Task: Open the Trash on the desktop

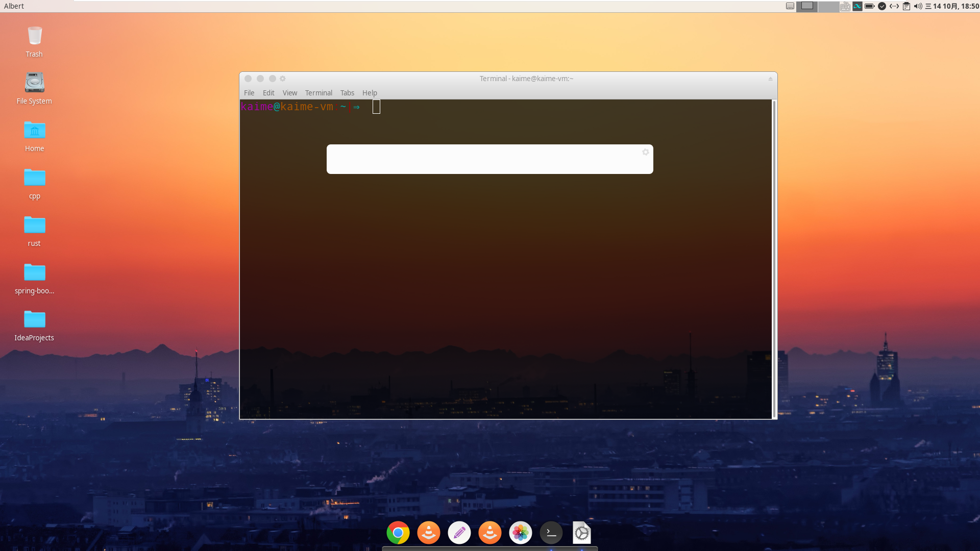Action: pos(34,42)
